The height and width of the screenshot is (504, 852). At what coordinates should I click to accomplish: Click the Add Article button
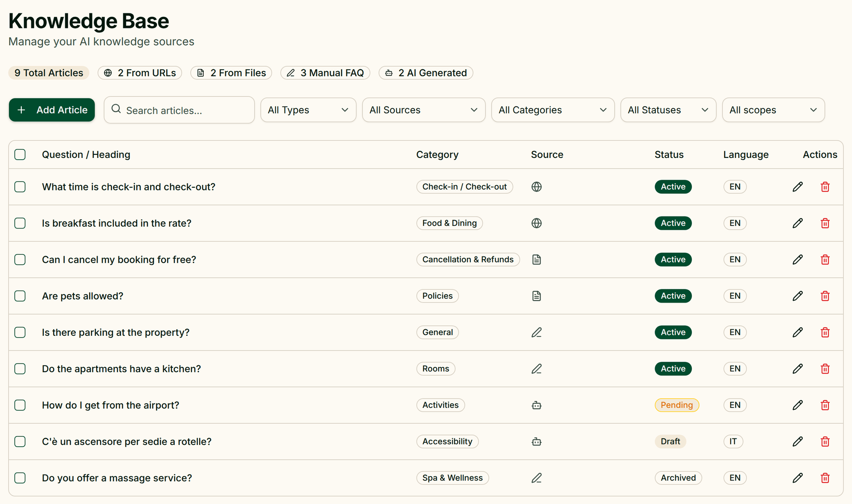click(x=52, y=110)
